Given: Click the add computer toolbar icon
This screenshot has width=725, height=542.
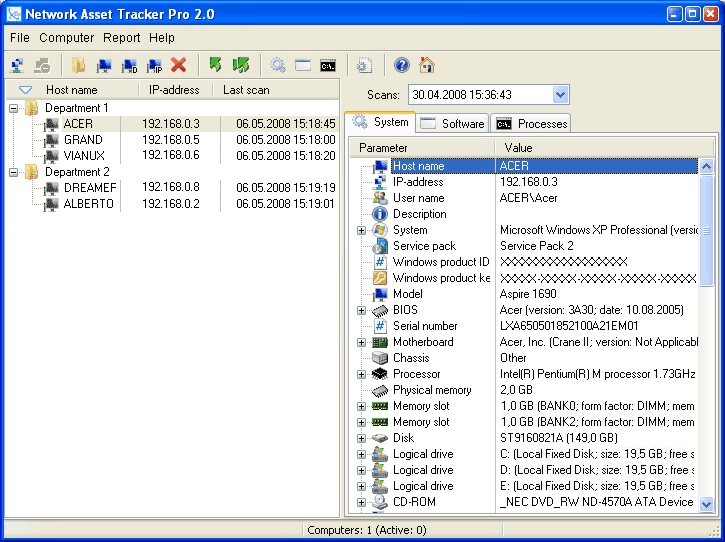Looking at the screenshot, I should [x=104, y=65].
